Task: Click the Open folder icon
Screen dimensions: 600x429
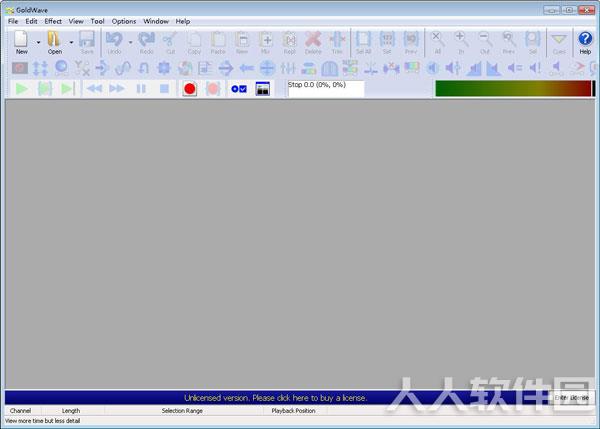Action: (54, 42)
